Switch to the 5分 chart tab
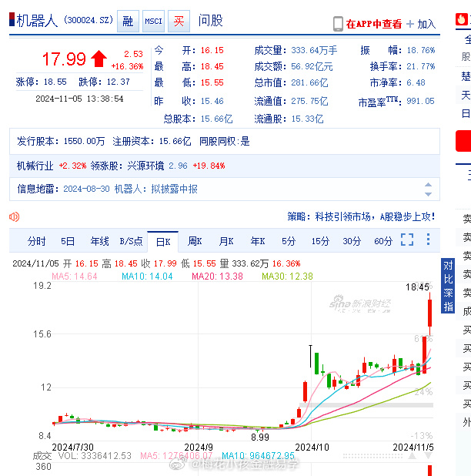Viewport: 471px width, 476px height. pos(289,241)
